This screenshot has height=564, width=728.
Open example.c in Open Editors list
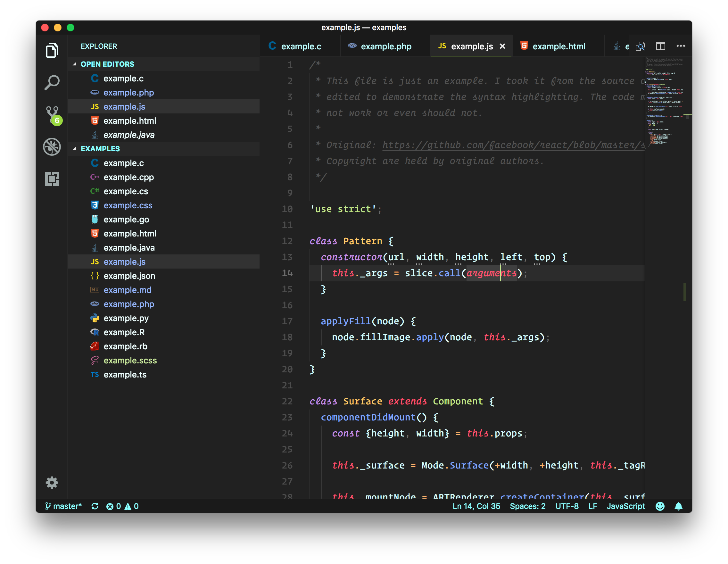coord(163,78)
